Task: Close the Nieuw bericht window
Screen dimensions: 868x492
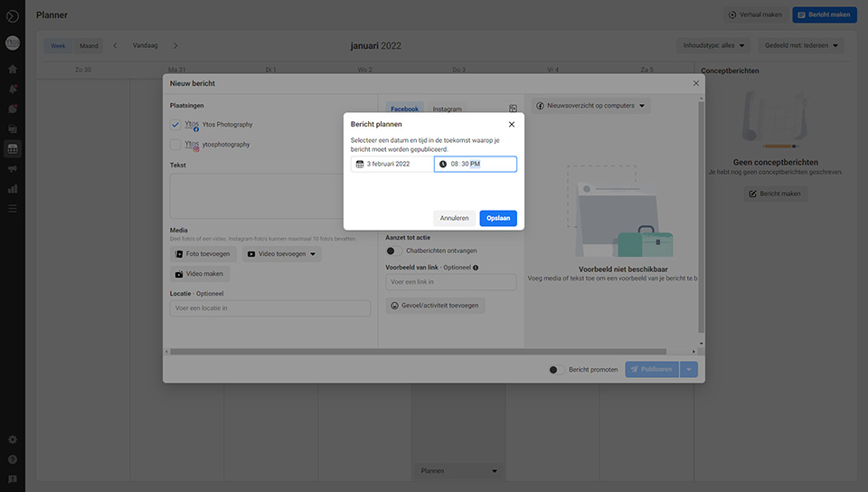Action: (x=696, y=83)
